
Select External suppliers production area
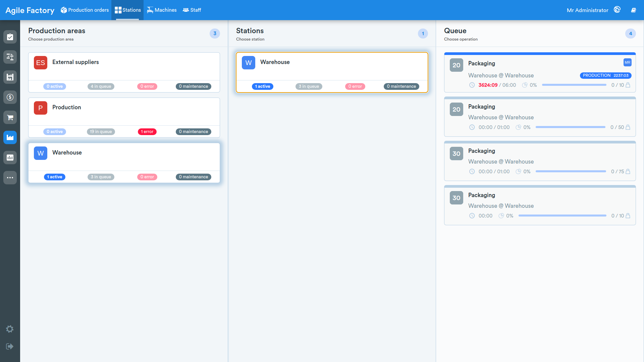coord(124,72)
